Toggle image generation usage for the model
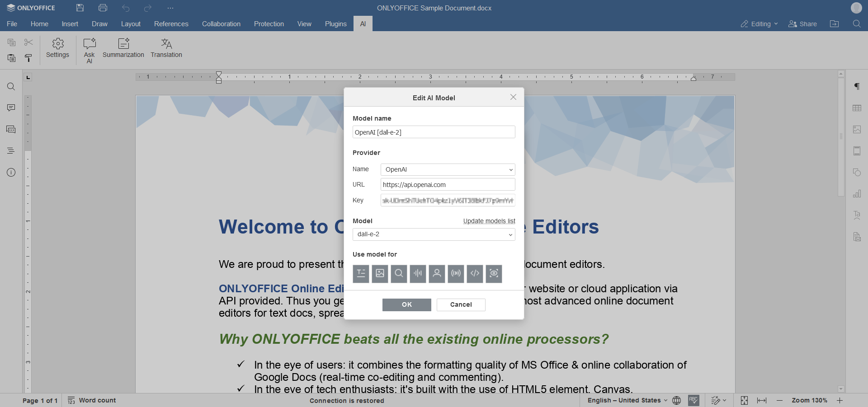 (x=379, y=274)
